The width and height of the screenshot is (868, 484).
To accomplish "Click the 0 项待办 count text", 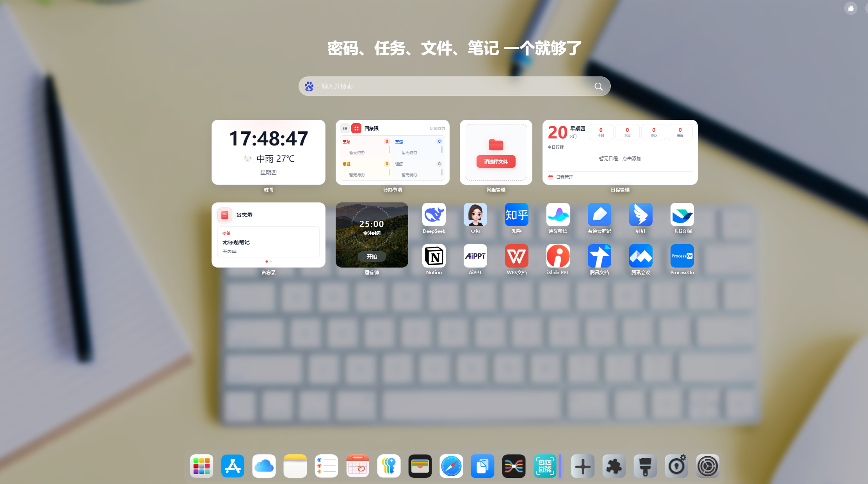I will tap(437, 129).
